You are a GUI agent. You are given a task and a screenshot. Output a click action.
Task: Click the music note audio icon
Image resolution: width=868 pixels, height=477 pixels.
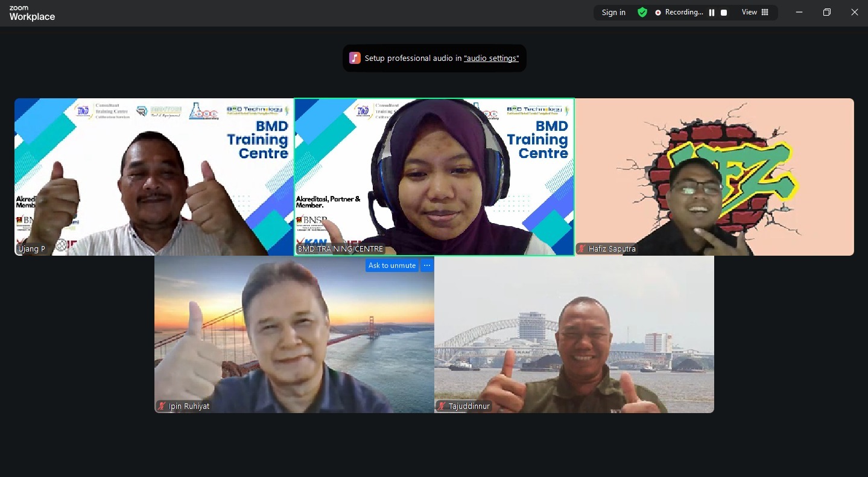(x=355, y=58)
